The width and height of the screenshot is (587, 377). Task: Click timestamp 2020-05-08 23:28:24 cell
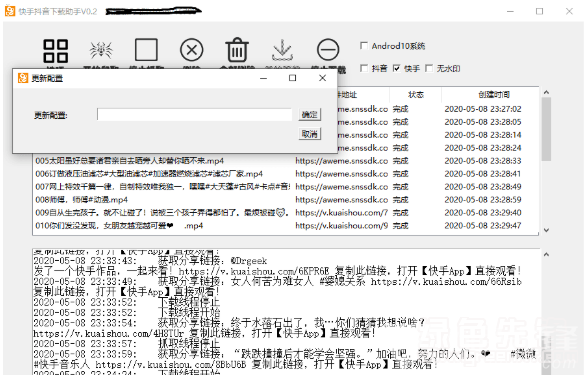click(x=483, y=148)
